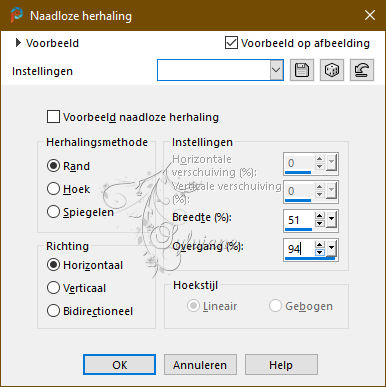Screen dimensions: 386x387
Task: Select the Spiegelen radio button
Action: tap(53, 212)
